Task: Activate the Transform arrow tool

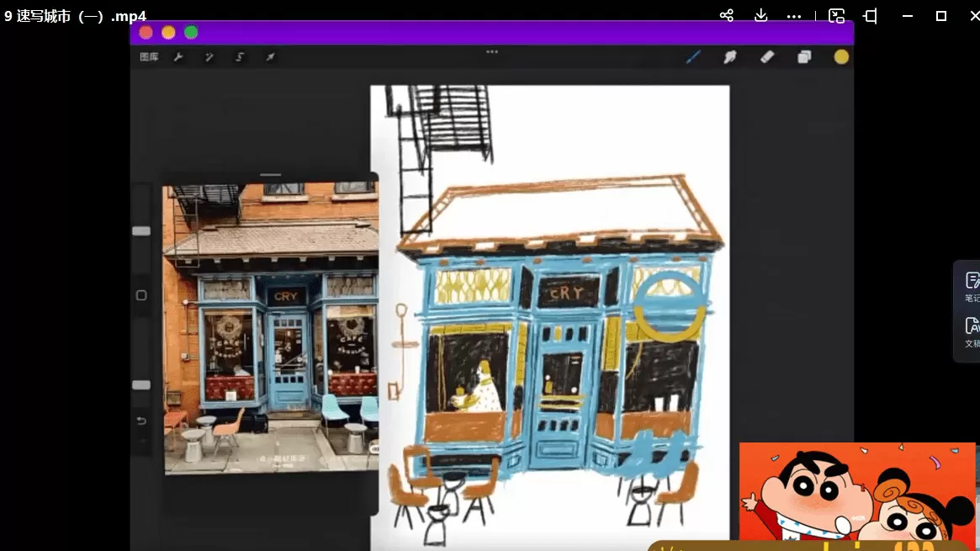Action: [270, 57]
